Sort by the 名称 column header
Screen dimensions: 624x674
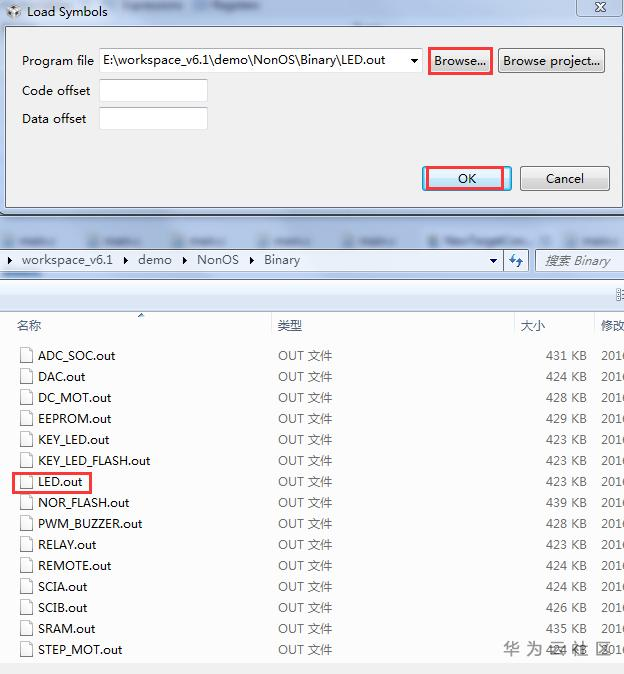(29, 325)
